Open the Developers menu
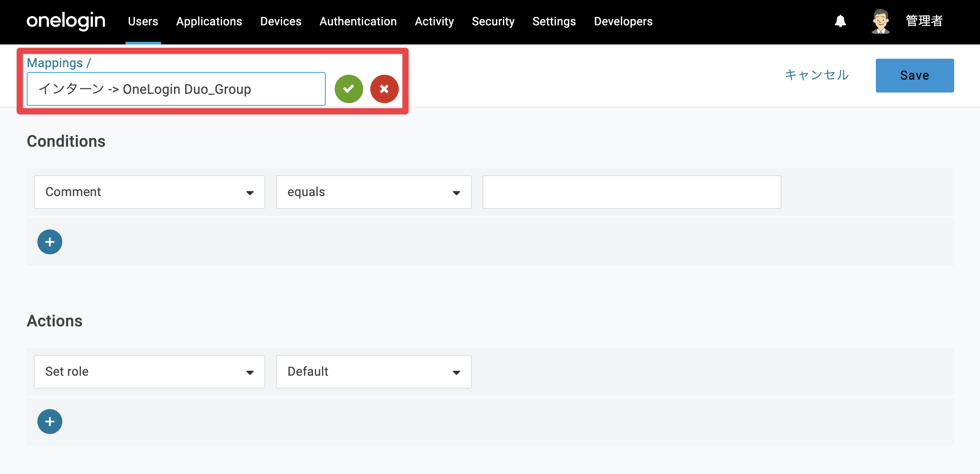Viewport: 980px width, 474px height. pyautogui.click(x=623, y=21)
